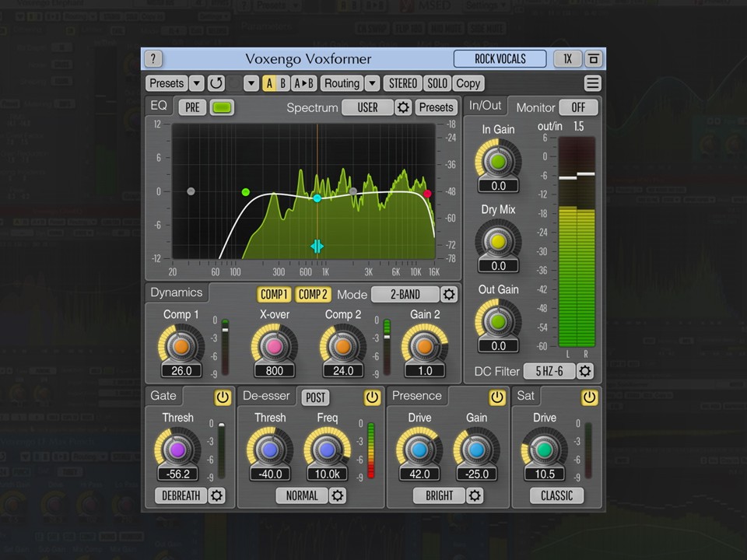
Task: Open De-esser NORMAL gear settings
Action: tap(337, 495)
